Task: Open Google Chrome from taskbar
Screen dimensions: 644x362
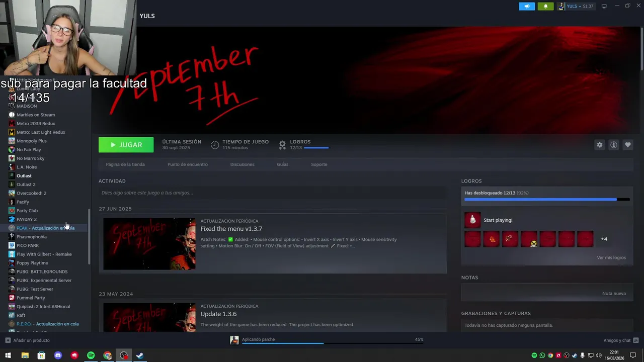Action: coord(107,355)
